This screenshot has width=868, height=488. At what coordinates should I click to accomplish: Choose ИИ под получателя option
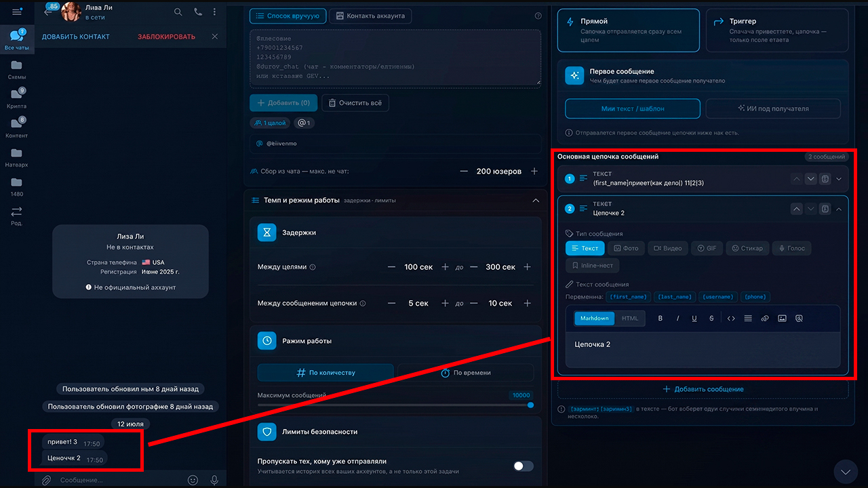coord(773,108)
